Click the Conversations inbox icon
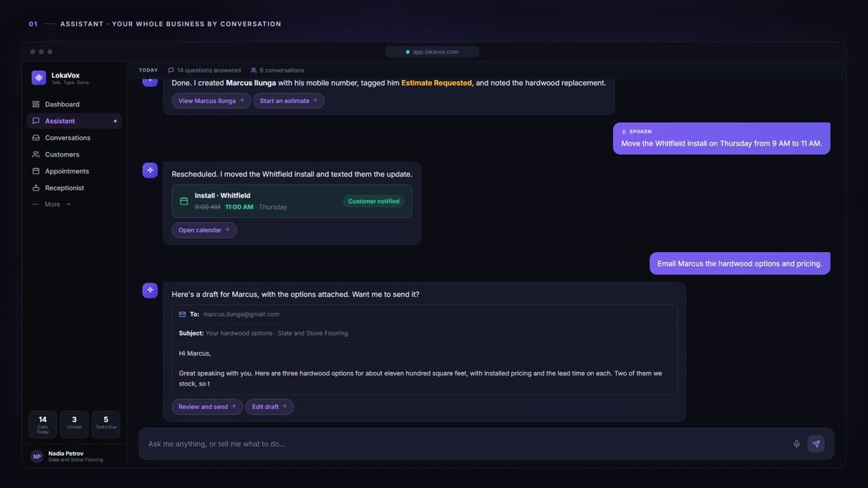868x488 pixels. click(36, 138)
